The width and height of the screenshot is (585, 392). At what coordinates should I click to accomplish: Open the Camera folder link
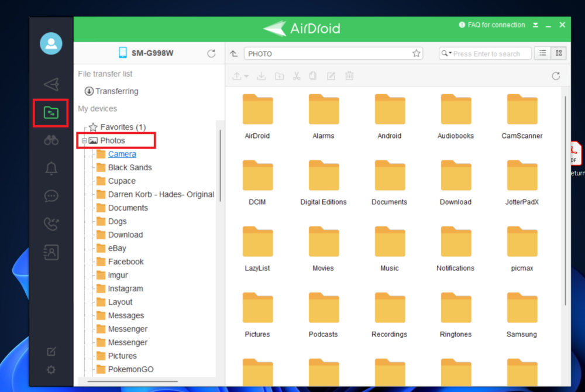click(x=122, y=154)
